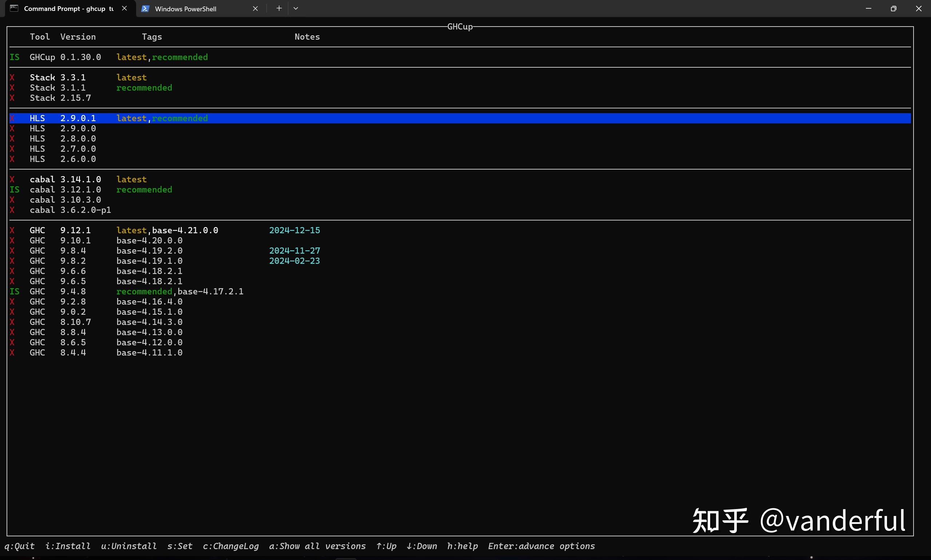931x560 pixels.
Task: Click the i:Install shortcut hint
Action: click(x=68, y=546)
